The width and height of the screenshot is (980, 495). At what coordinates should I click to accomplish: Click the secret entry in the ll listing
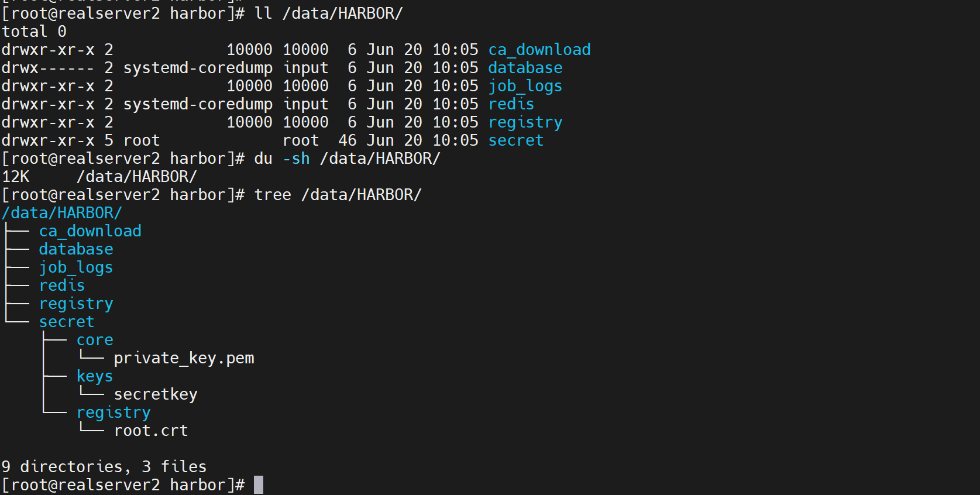[516, 140]
